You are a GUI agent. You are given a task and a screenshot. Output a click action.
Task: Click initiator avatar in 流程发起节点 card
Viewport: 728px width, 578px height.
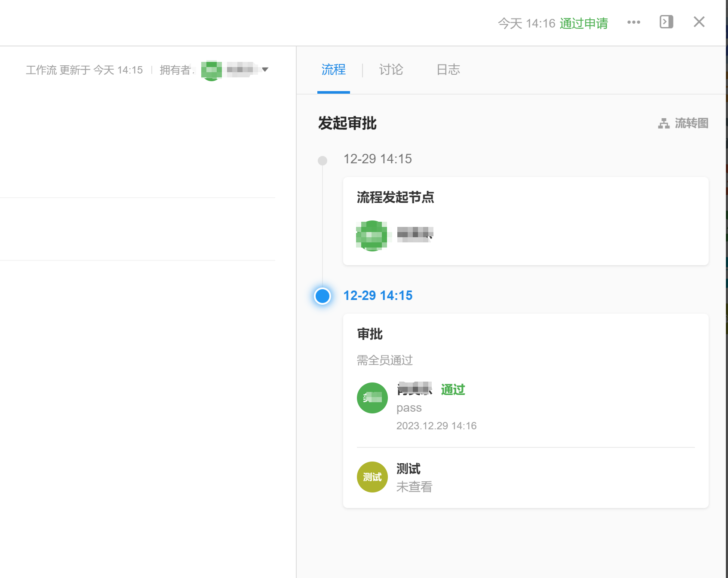point(372,235)
